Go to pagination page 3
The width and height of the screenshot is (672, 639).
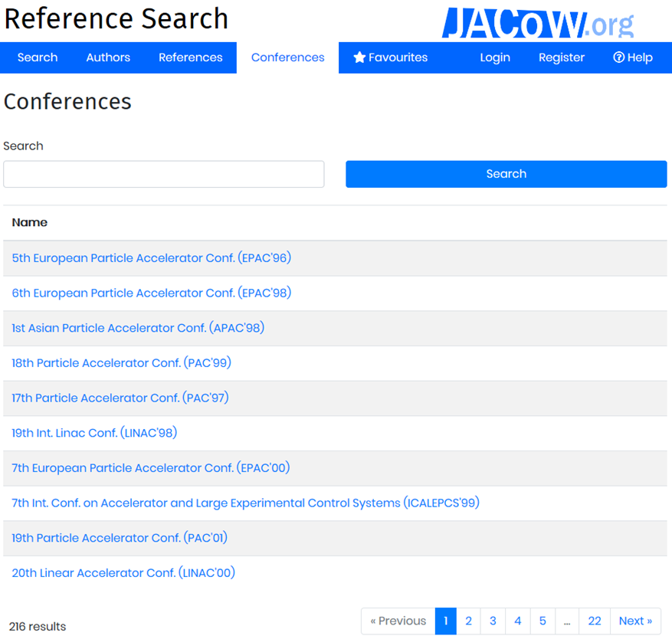[x=493, y=621]
